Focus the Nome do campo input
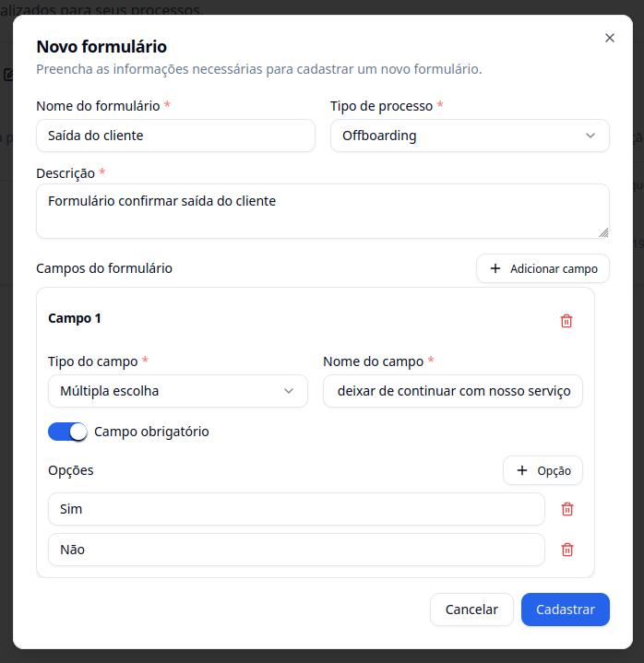Viewport: 644px width, 663px height. 453,391
